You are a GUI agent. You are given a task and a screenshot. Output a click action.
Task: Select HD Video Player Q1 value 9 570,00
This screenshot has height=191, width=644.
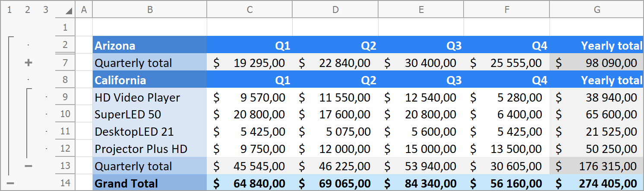[249, 97]
